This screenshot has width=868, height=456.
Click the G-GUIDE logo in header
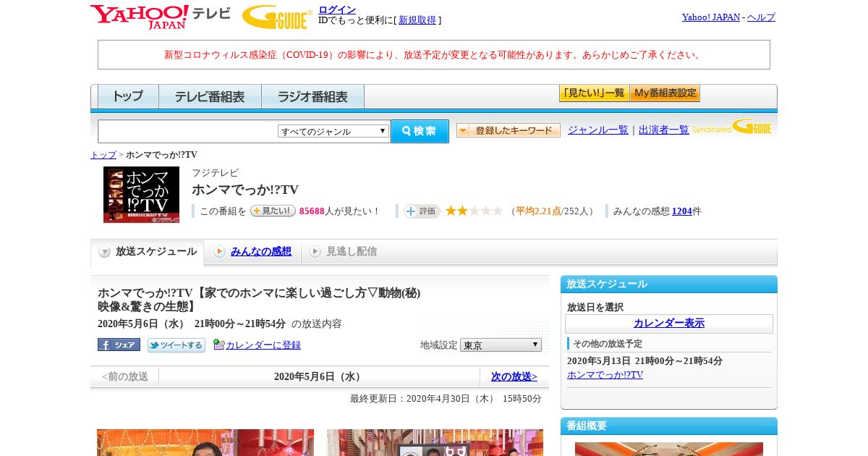point(277,17)
